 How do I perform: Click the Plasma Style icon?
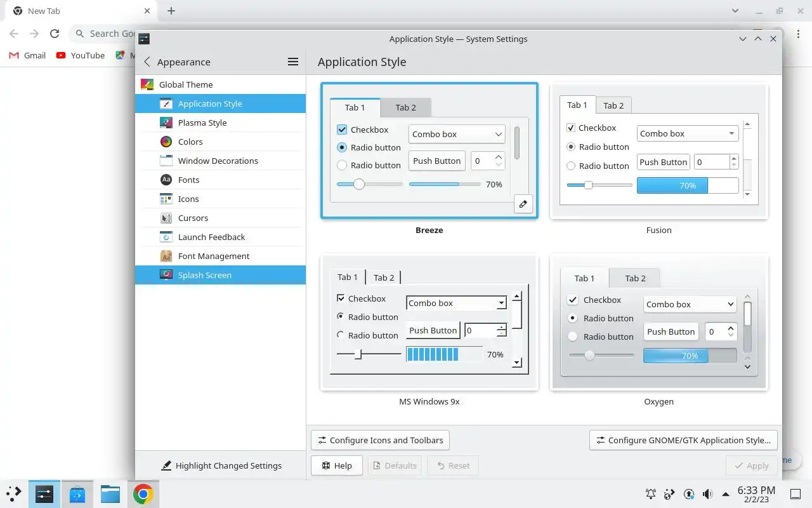[166, 123]
